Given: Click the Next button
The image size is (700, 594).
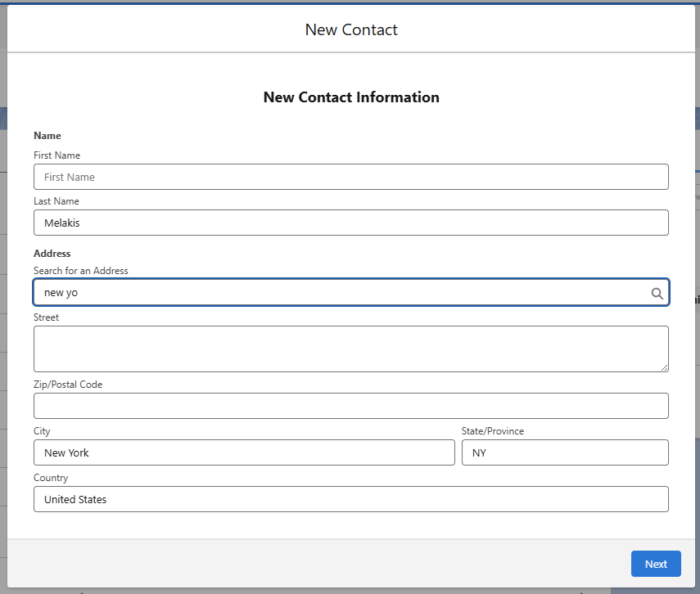Looking at the screenshot, I should click(x=656, y=564).
